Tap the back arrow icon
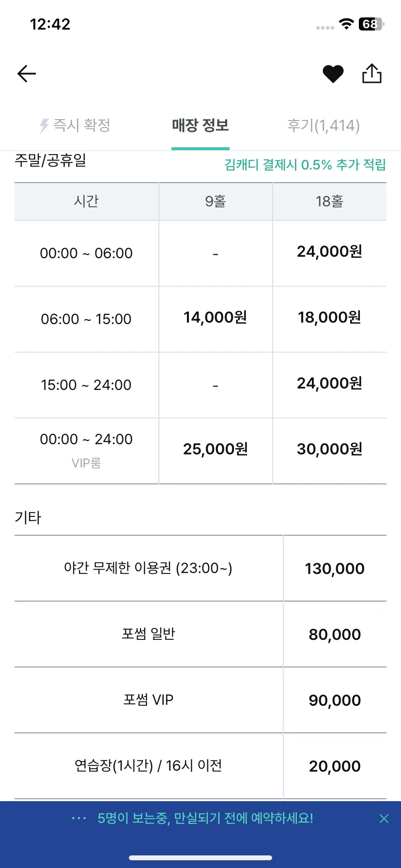 click(x=27, y=74)
